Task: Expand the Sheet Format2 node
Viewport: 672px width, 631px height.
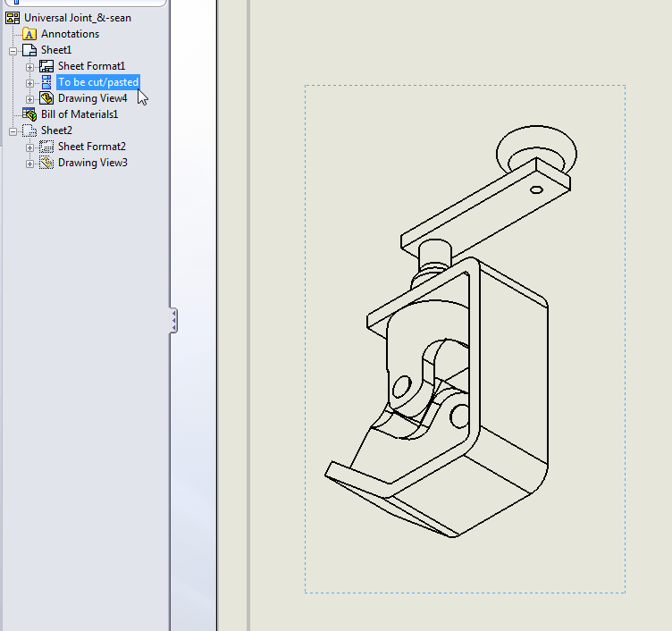Action: coord(29,147)
